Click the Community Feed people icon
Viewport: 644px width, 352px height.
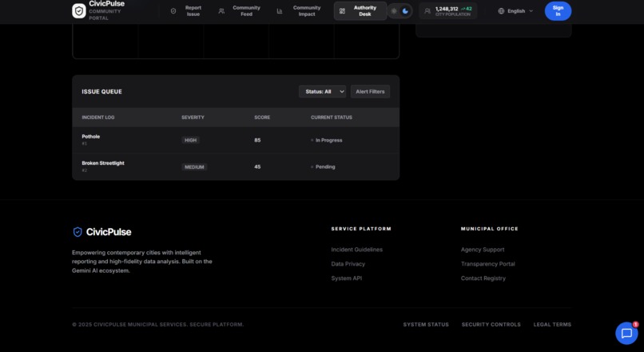click(221, 11)
